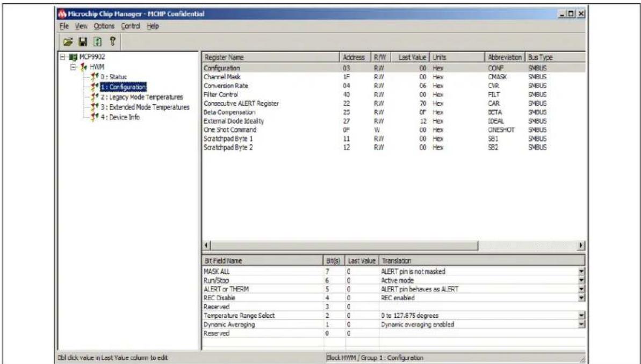Click the Bit Field Name column header
The image size is (641, 364).
[x=262, y=260]
